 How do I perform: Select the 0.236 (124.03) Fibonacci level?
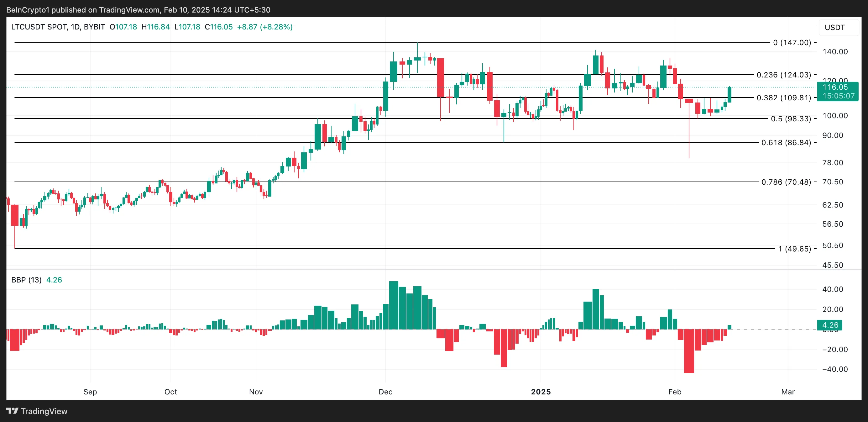[783, 75]
